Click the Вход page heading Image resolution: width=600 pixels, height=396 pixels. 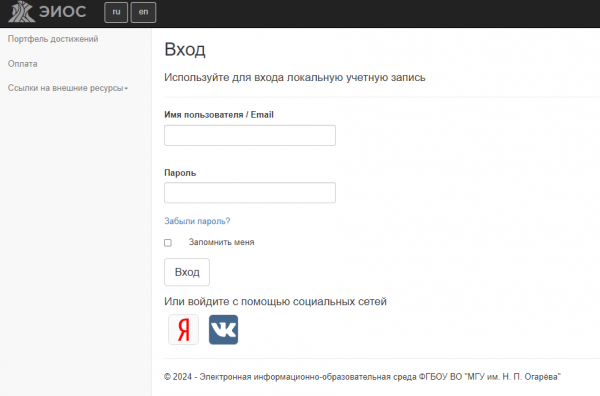[185, 49]
